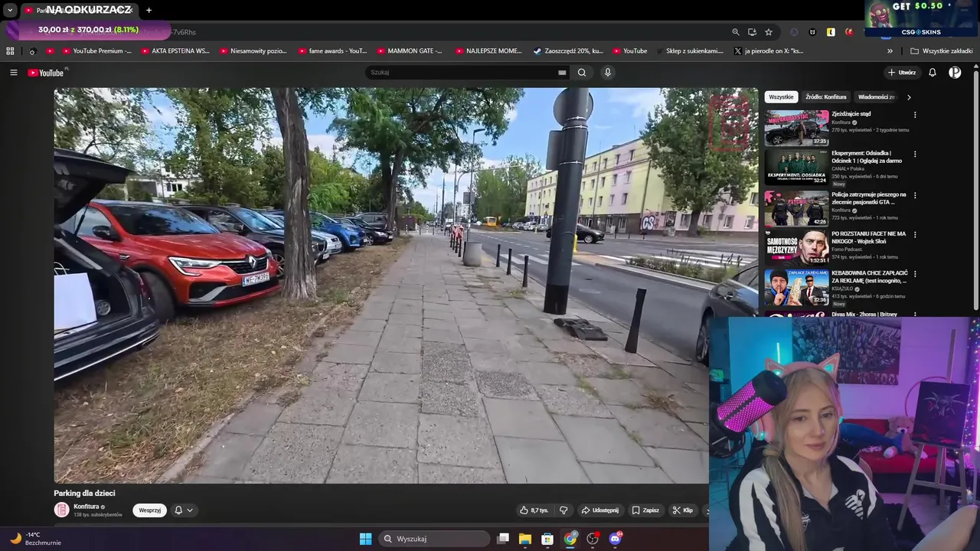The width and height of the screenshot is (980, 551).
Task: Open Discord from the taskbar
Action: click(615, 539)
